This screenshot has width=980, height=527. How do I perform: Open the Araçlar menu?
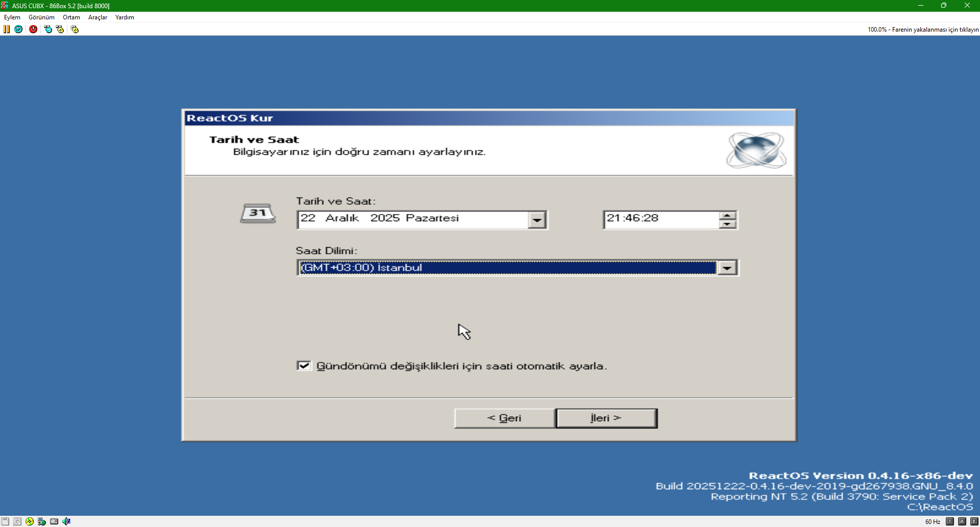97,17
